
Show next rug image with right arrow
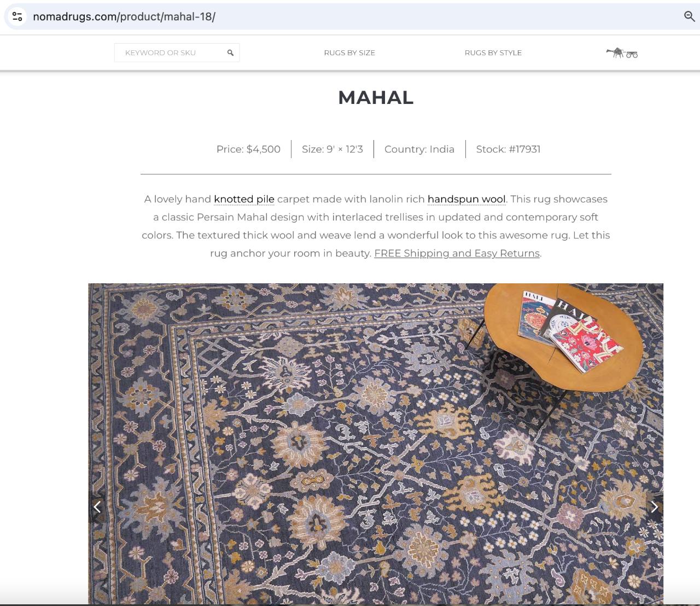655,507
